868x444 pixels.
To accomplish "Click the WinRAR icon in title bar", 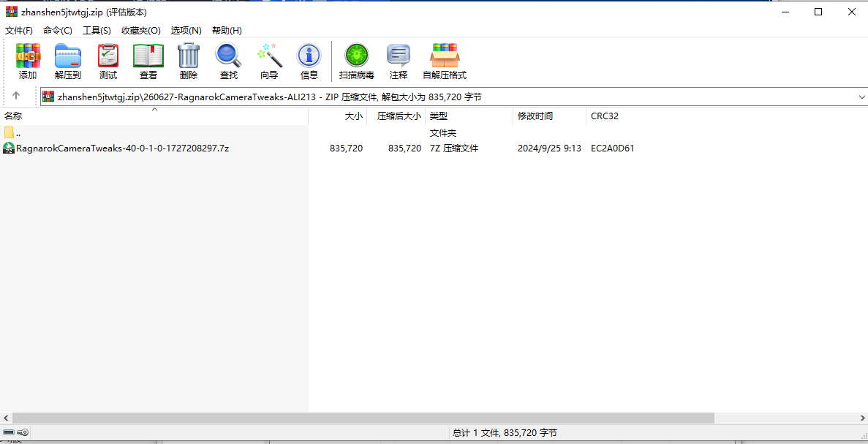I will [10, 12].
